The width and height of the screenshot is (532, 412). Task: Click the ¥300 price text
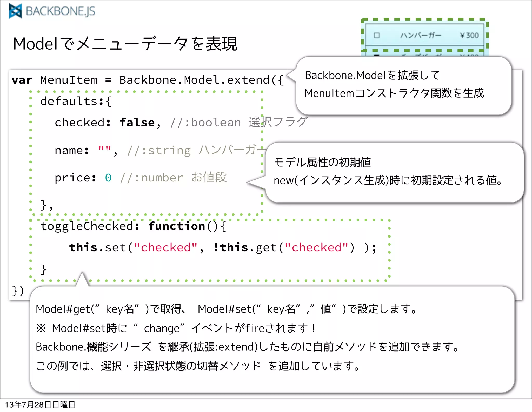[x=469, y=35]
